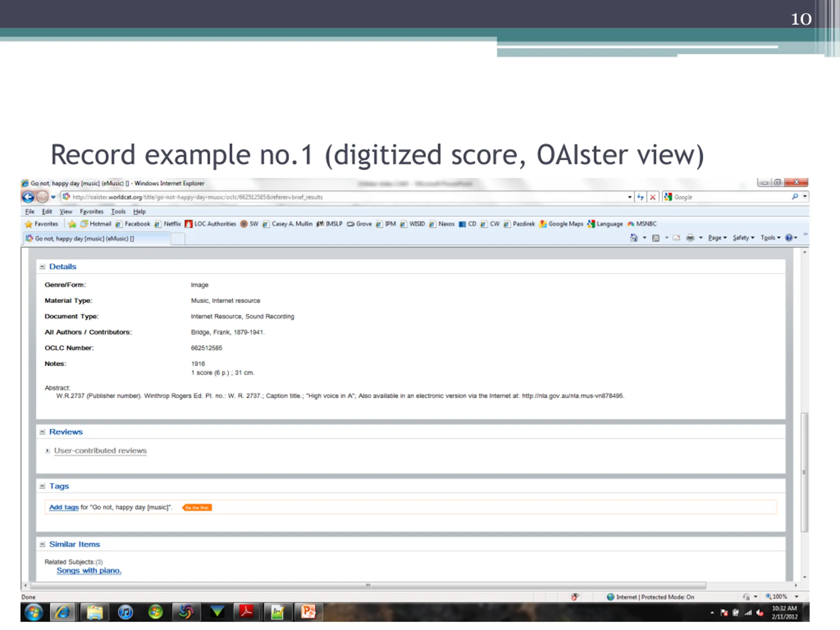Open the File menu
This screenshot has height=630, width=840.
(30, 212)
